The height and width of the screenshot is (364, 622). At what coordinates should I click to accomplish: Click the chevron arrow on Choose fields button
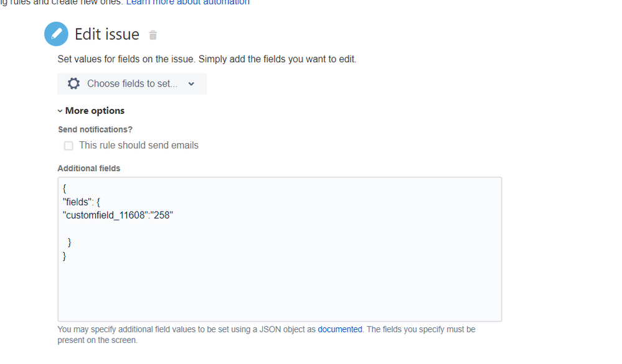coord(191,83)
